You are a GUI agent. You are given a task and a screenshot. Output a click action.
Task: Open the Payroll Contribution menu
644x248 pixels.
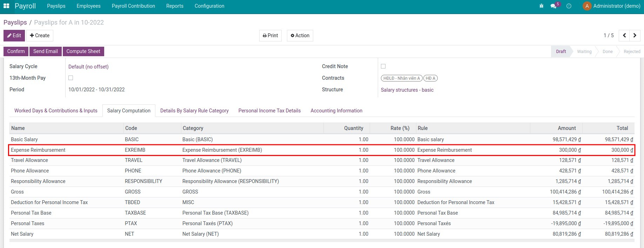tap(133, 6)
